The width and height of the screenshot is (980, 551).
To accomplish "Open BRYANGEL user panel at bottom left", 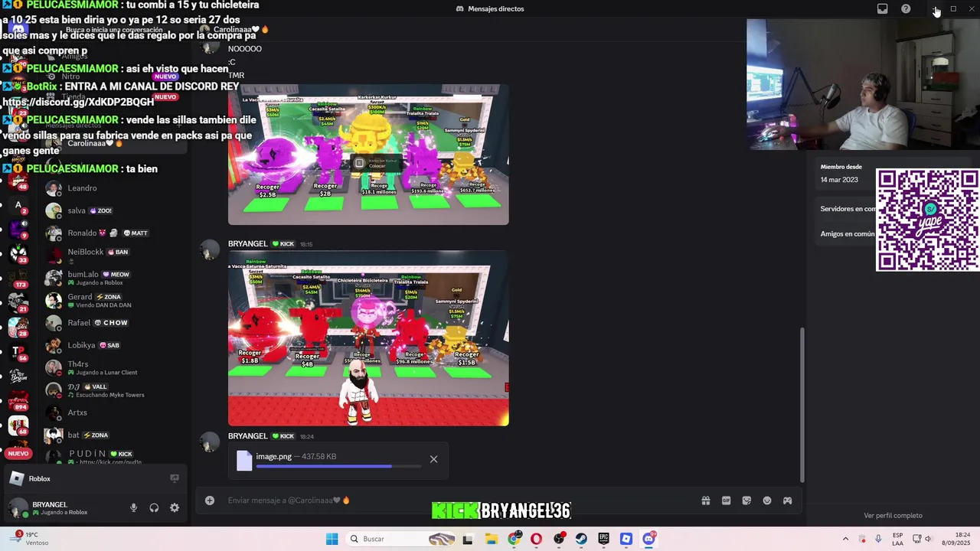I will click(x=61, y=507).
